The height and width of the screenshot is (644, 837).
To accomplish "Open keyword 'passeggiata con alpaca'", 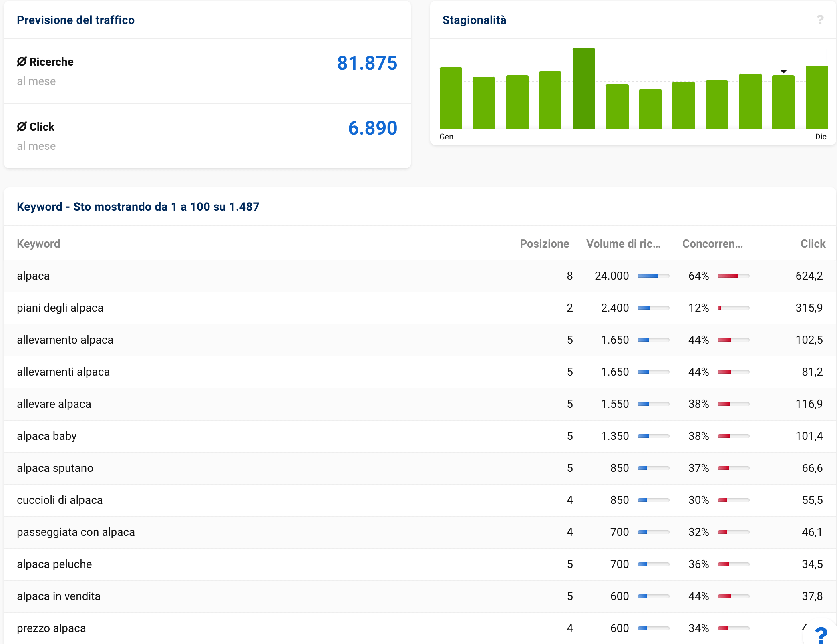I will tap(76, 532).
